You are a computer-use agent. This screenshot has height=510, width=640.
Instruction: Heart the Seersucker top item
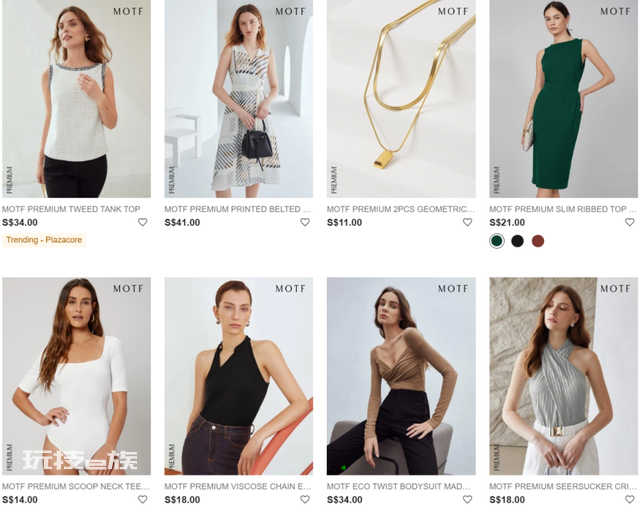(630, 499)
